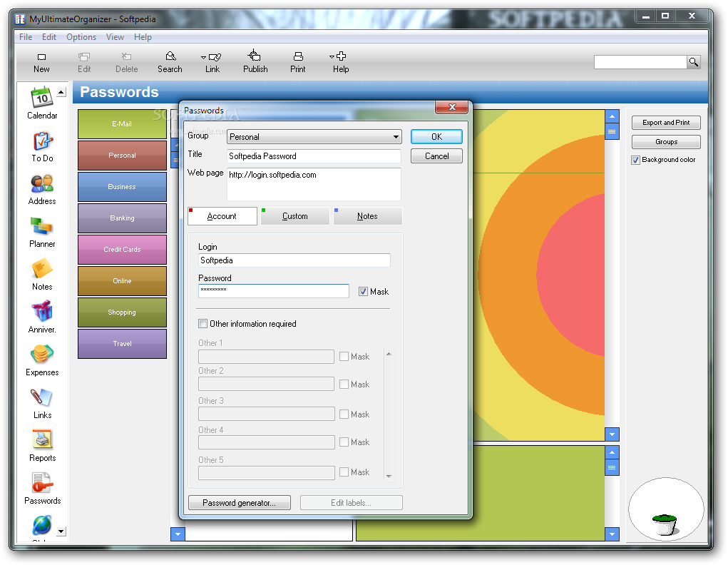728x565 pixels.
Task: Open the To Do module
Action: pyautogui.click(x=42, y=146)
